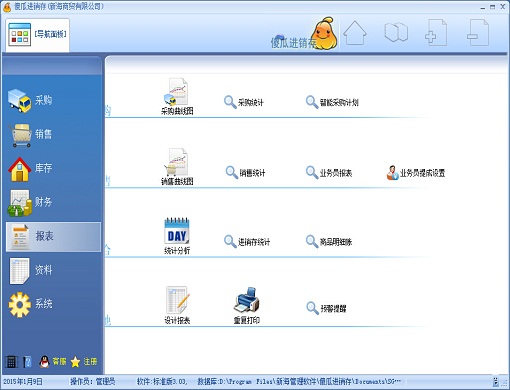
Task: Click the 傻瓜进销存 mascot logo
Action: click(305, 34)
